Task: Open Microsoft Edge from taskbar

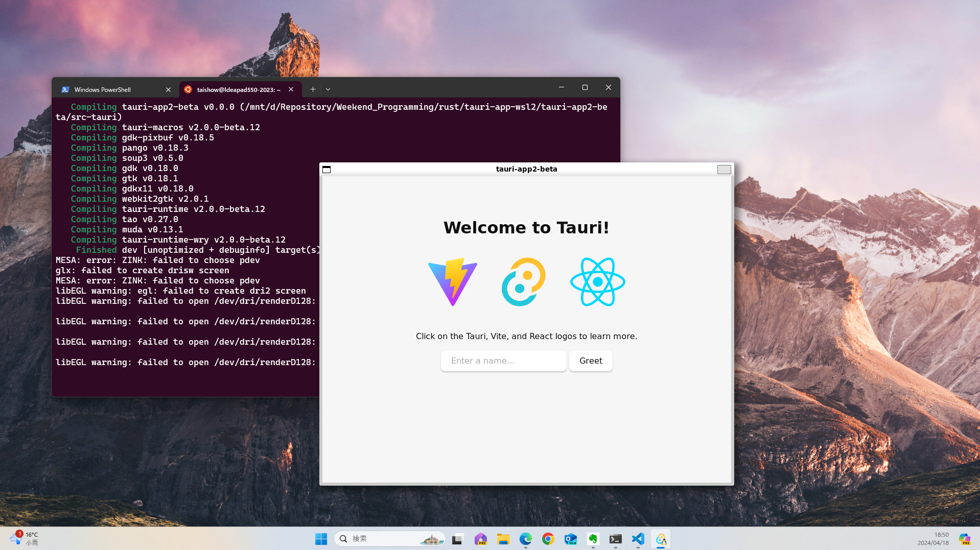Action: point(526,539)
